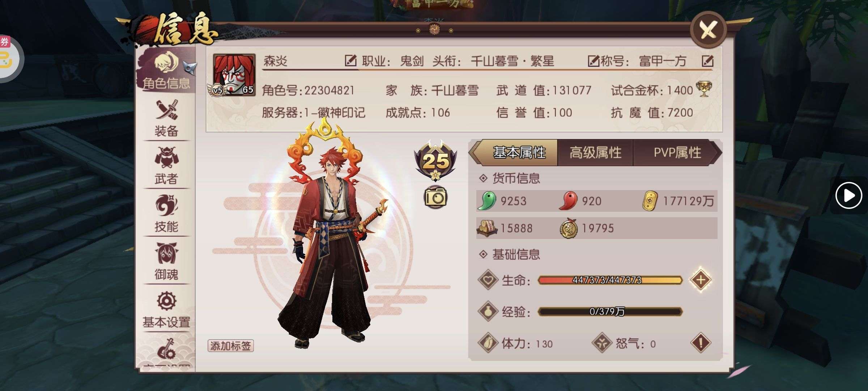This screenshot has width=868, height=391.
Task: Click the level 25 badge emblem
Action: (435, 161)
